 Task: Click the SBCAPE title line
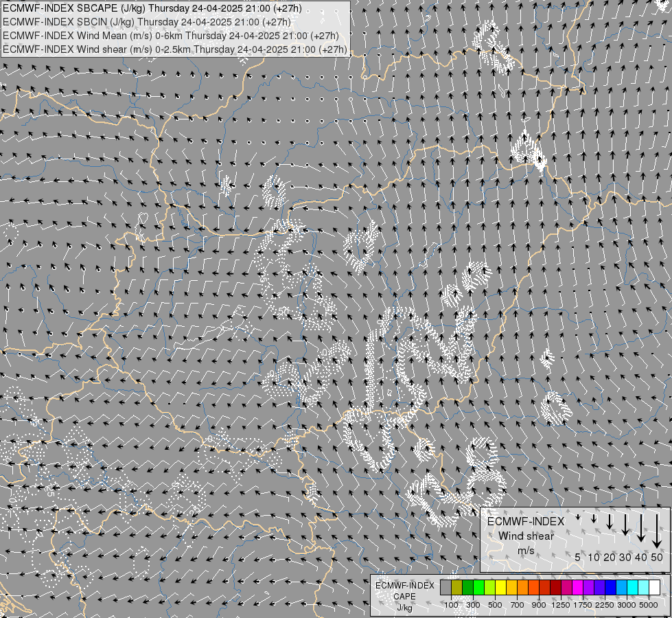click(152, 8)
